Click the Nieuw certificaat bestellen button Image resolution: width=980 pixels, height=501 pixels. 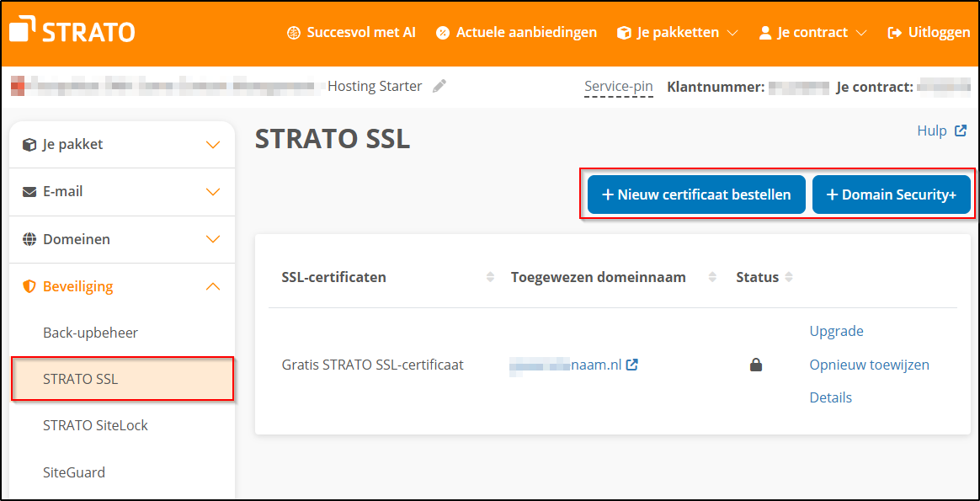click(695, 194)
